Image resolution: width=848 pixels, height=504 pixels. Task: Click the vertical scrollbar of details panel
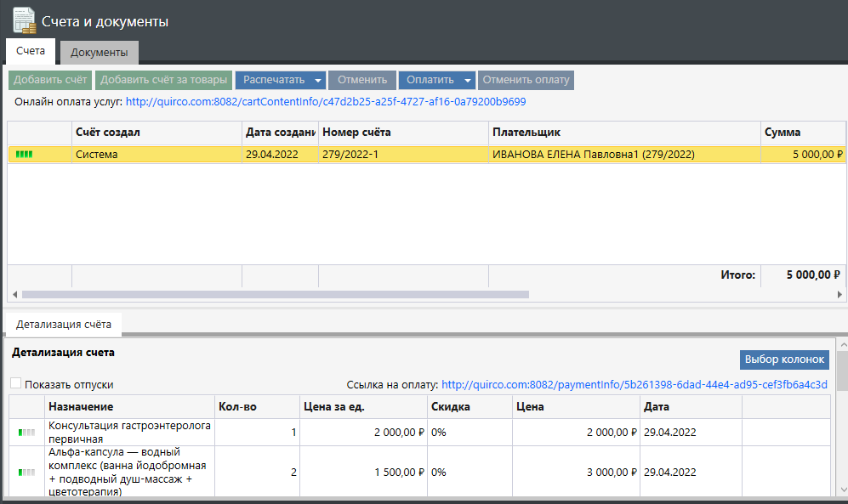pyautogui.click(x=841, y=371)
